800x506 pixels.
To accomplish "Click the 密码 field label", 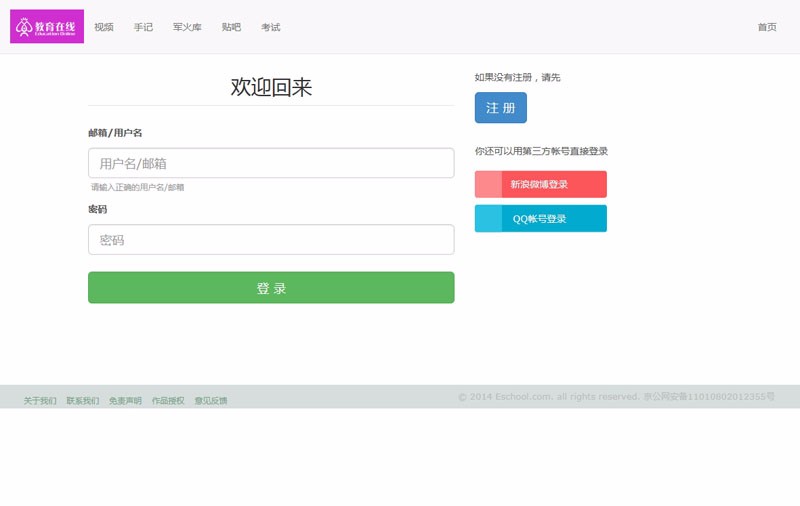I will point(97,209).
